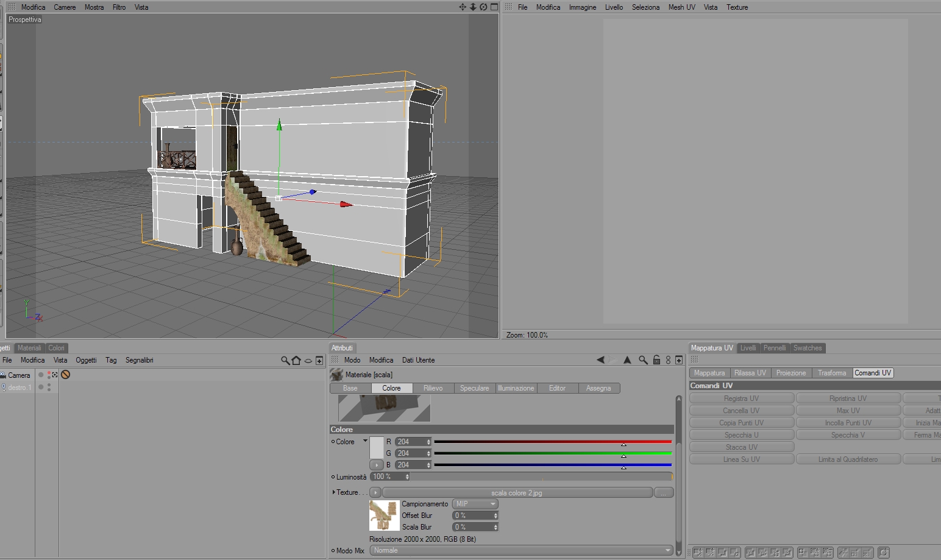Click the R value stepper arrows
Viewport: 941px width, 560px height.
pos(428,442)
